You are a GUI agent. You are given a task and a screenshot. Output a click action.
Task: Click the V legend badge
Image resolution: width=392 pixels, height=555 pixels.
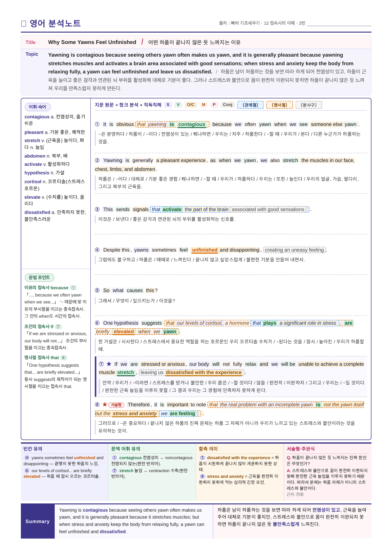pos(178,105)
